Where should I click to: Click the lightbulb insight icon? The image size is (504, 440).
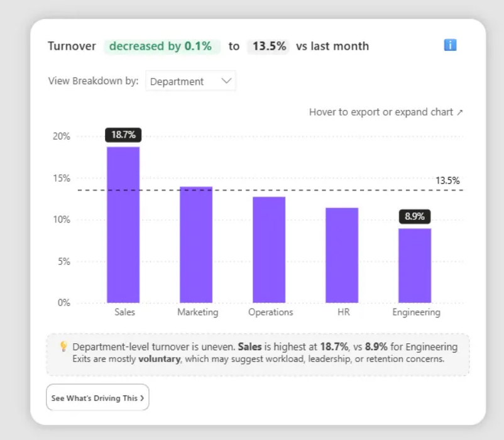pos(63,346)
